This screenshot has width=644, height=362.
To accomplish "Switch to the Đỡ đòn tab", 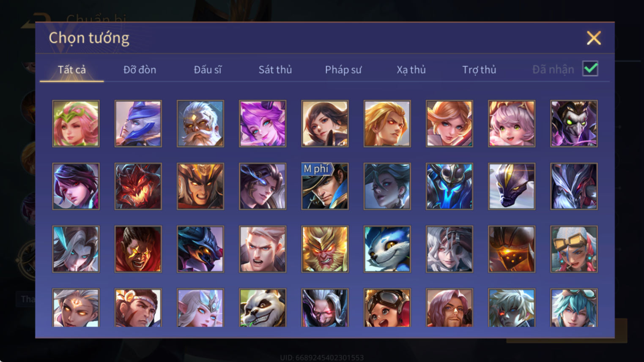I will point(140,70).
